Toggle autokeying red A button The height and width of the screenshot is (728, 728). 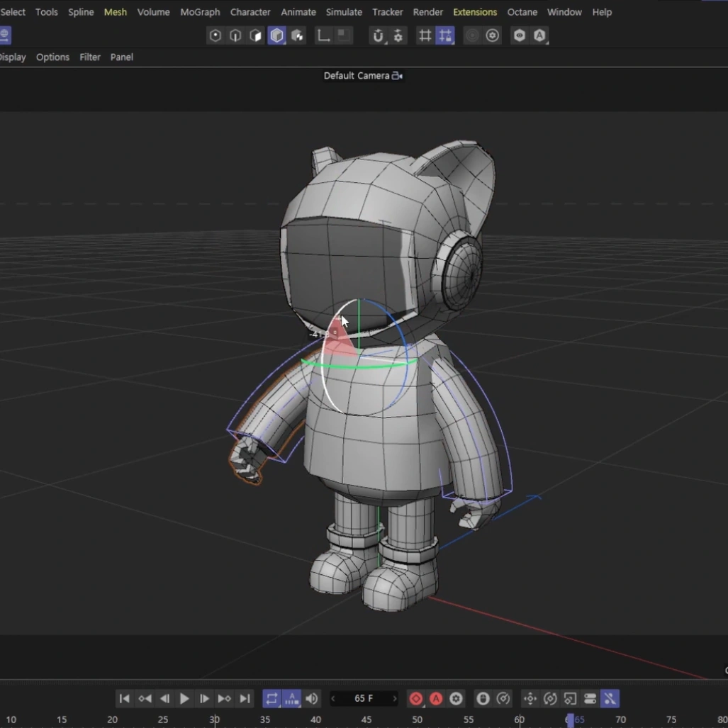pos(436,698)
